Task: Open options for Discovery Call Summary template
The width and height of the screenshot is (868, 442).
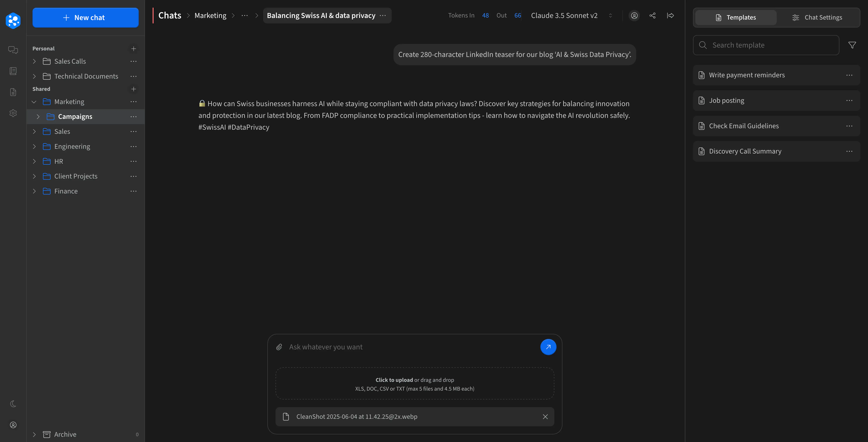Action: click(x=849, y=151)
